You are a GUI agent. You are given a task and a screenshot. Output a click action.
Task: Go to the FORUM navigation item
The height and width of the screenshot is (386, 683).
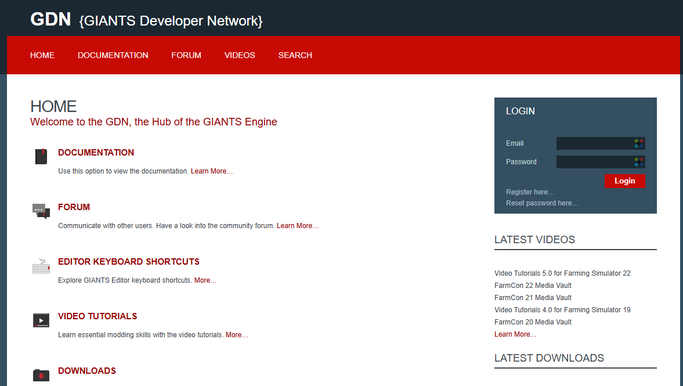pos(186,55)
